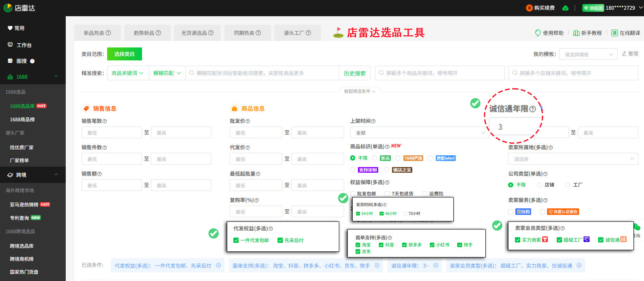Collapse filters via 收起筛选条件

(x=360, y=91)
